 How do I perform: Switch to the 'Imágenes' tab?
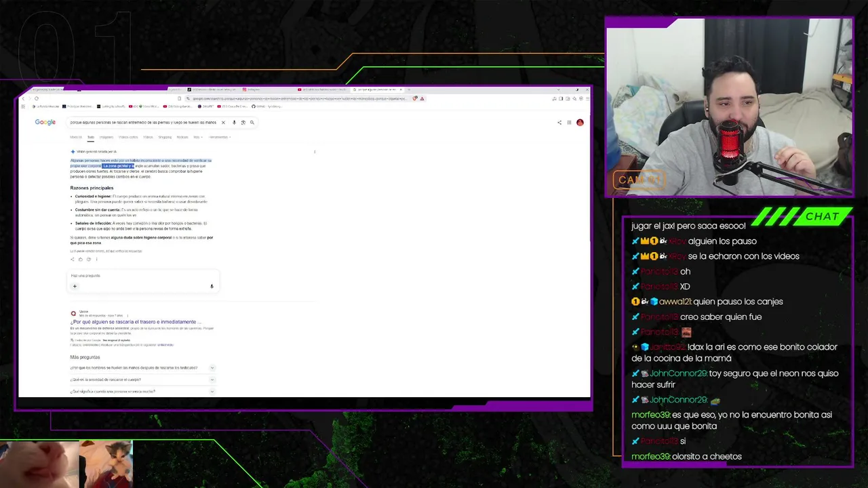click(x=106, y=137)
